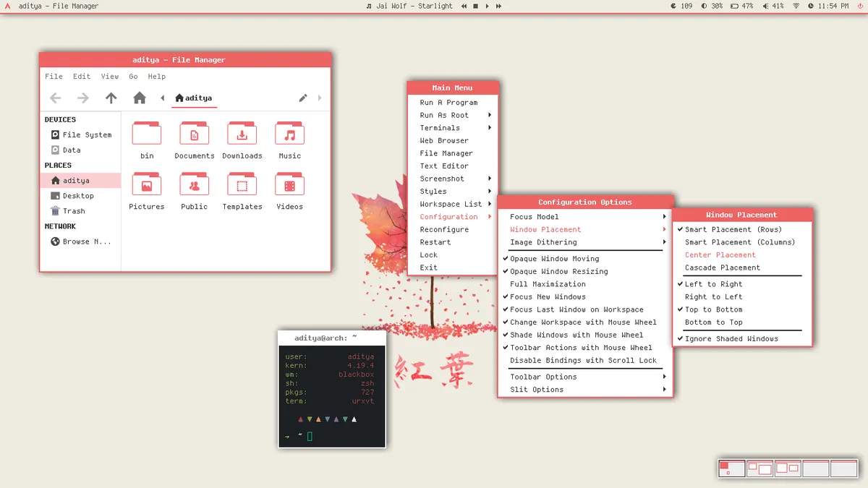This screenshot has width=868, height=488.
Task: Open the View menu in File Manager
Action: pos(110,76)
